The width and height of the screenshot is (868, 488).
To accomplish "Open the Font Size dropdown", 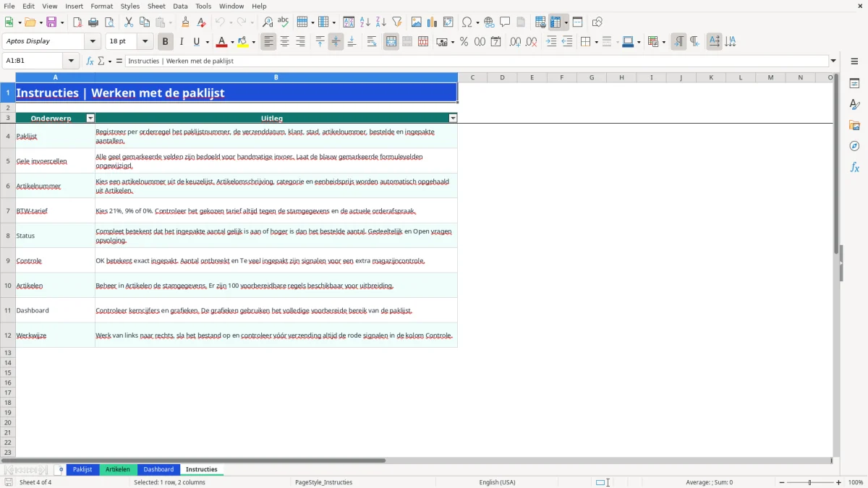I will coord(145,42).
